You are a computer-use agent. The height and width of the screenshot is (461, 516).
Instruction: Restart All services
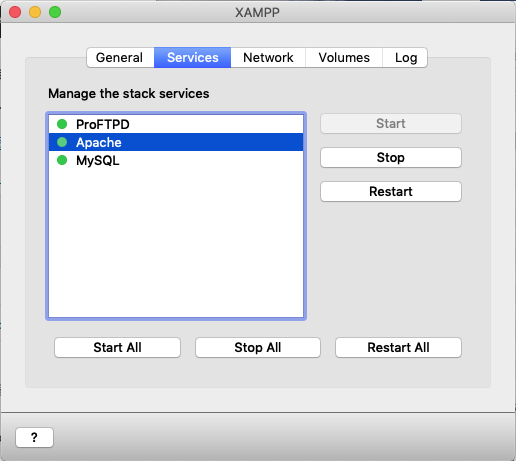pos(398,347)
